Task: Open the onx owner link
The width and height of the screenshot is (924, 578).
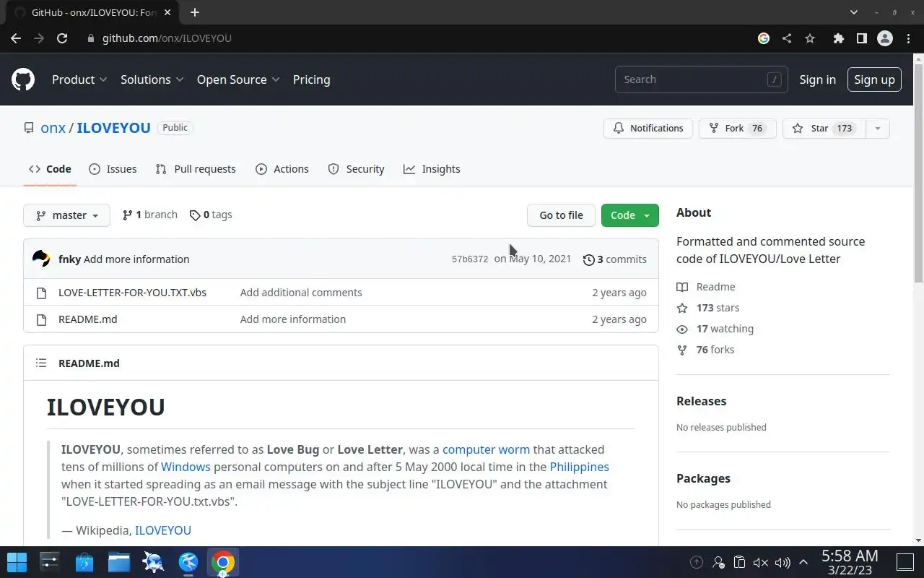Action: click(x=53, y=128)
